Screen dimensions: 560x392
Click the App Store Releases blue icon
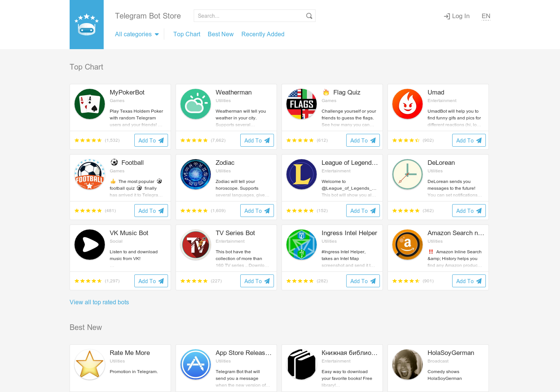coord(195,364)
